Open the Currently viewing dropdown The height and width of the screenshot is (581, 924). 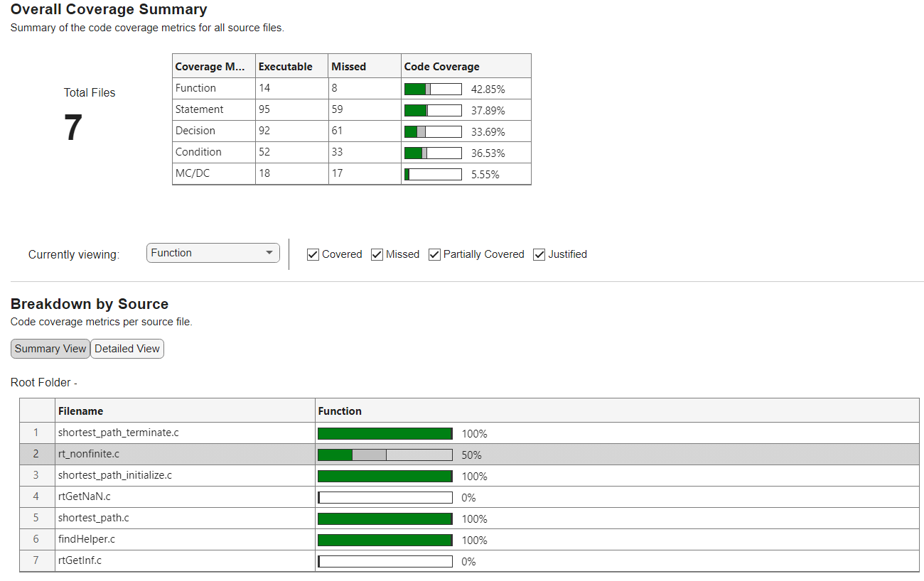tap(213, 253)
